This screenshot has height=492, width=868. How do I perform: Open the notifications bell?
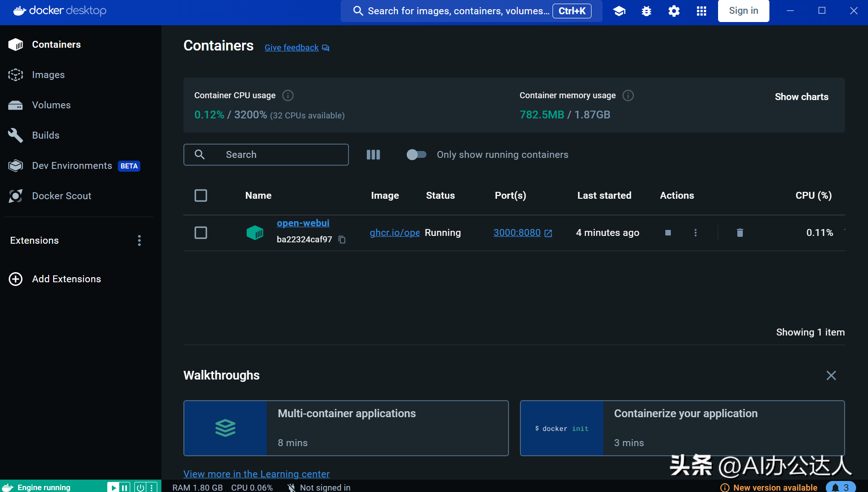coord(840,487)
